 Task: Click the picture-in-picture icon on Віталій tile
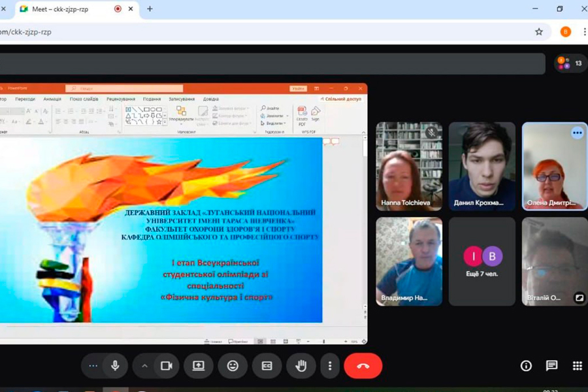click(580, 298)
